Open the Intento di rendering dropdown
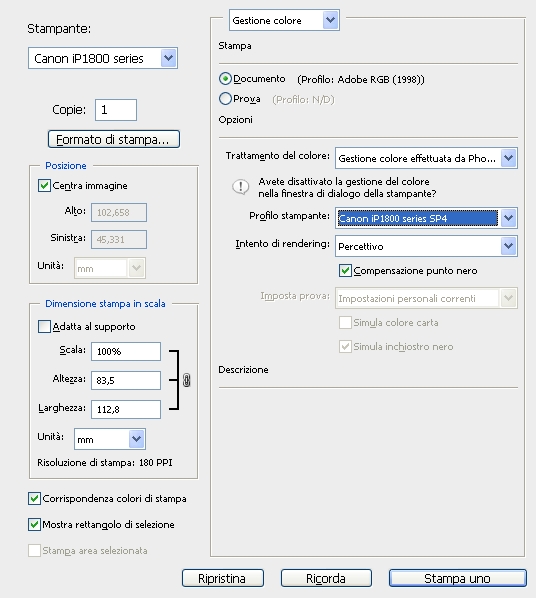 426,246
